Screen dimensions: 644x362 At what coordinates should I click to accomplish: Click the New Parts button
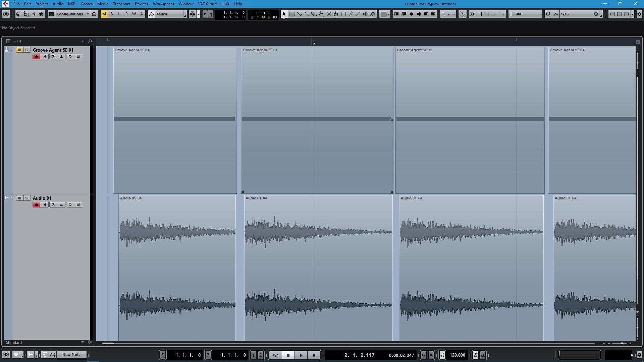71,355
